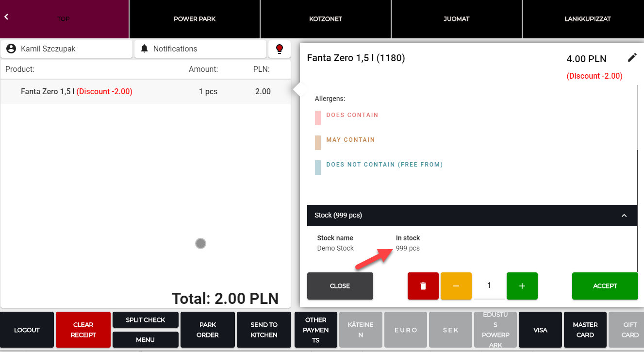Click the SEND TO KITCHEN button

(x=264, y=330)
